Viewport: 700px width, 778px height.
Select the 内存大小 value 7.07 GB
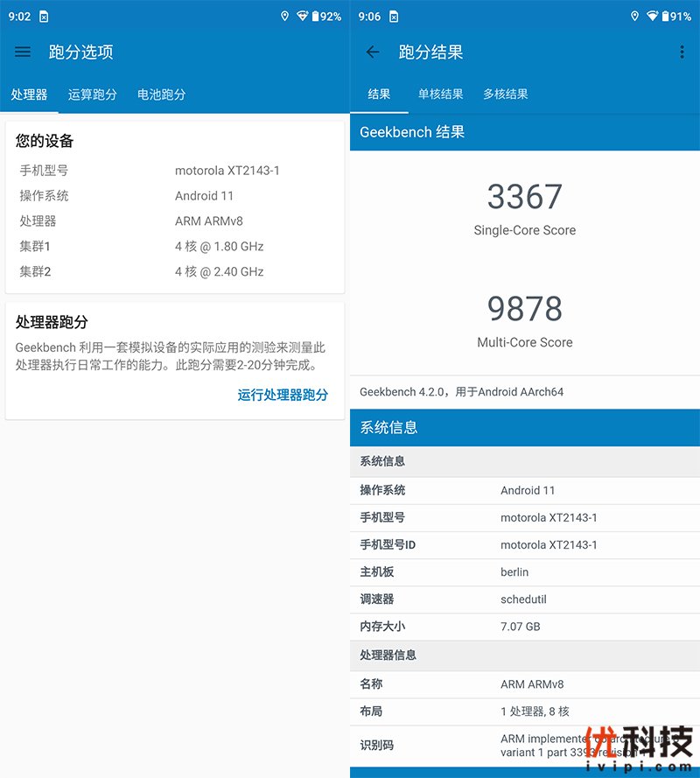pos(521,627)
